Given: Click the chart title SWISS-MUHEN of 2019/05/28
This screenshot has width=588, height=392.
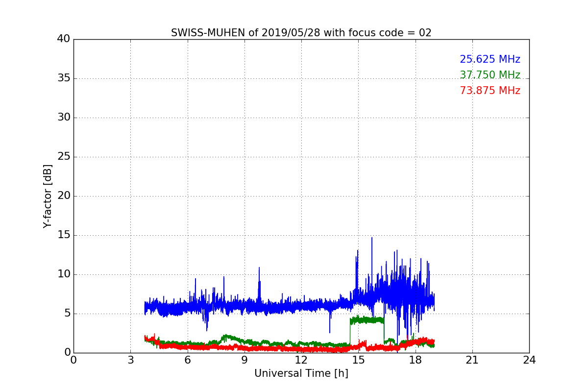Looking at the screenshot, I should coord(301,33).
